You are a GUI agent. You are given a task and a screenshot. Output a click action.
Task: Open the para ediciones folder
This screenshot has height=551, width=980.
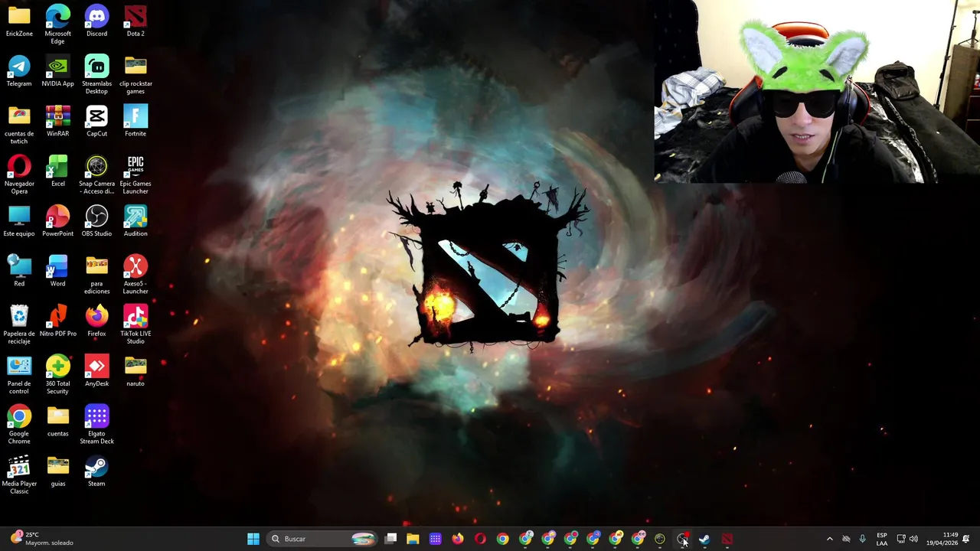click(96, 275)
